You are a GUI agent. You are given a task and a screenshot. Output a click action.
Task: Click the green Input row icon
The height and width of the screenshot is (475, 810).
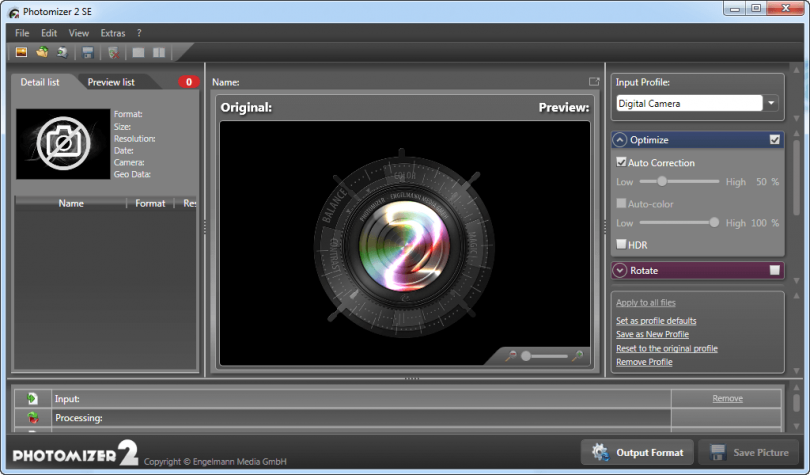coord(33,398)
